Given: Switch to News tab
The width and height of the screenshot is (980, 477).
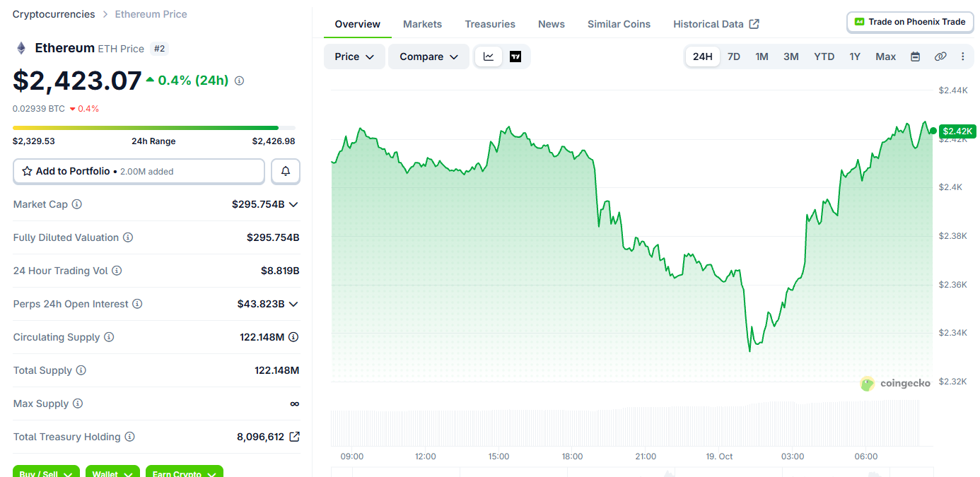Looking at the screenshot, I should pos(552,24).
